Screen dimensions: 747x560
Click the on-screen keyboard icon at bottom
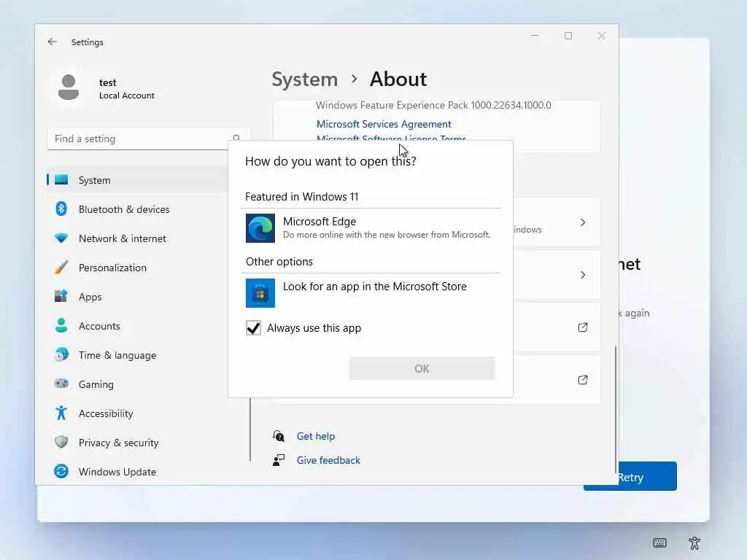pos(659,542)
